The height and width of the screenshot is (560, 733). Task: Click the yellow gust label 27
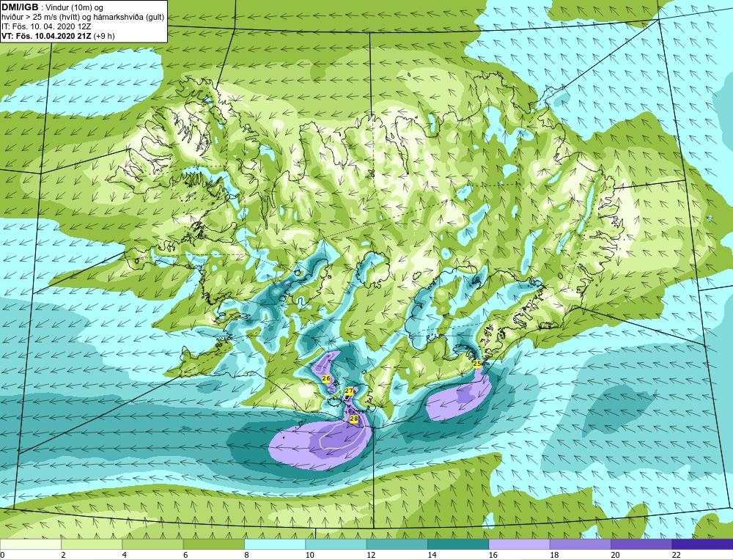[x=349, y=391]
